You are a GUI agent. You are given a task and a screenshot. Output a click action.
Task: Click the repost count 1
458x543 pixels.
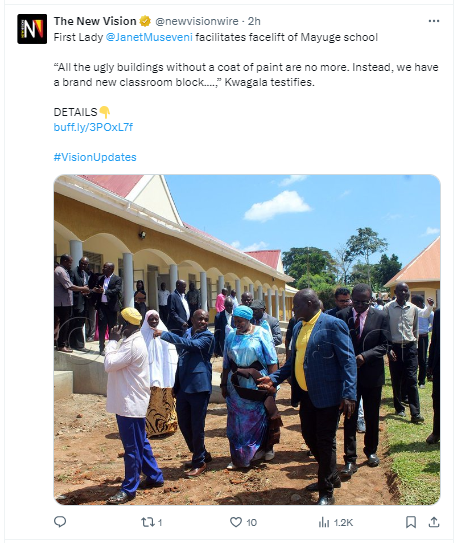pyautogui.click(x=160, y=522)
